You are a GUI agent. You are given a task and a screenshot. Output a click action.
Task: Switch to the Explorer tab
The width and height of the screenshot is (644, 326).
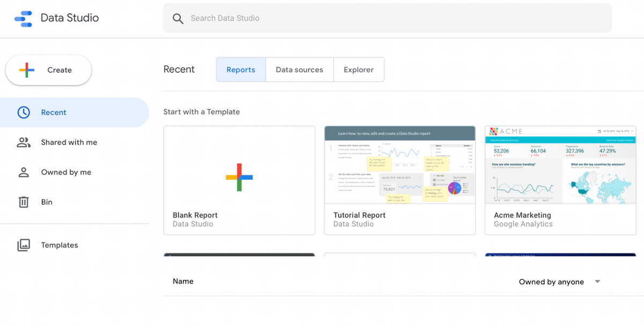pos(359,70)
